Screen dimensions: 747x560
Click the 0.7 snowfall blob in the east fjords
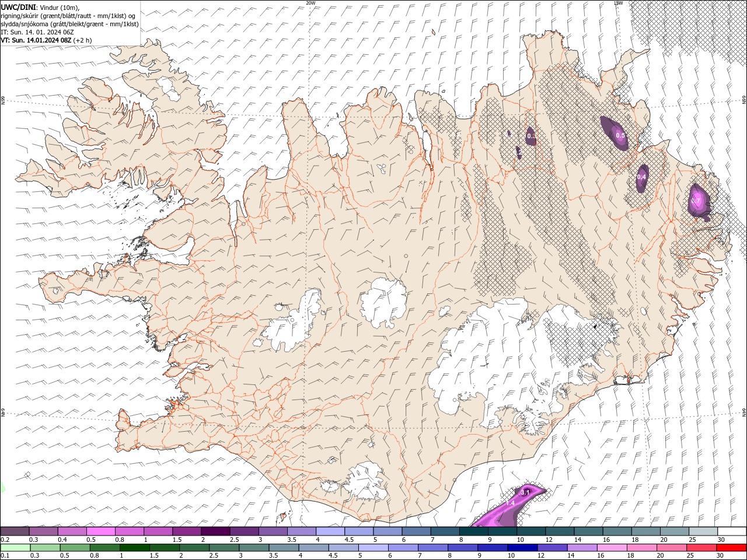click(698, 201)
